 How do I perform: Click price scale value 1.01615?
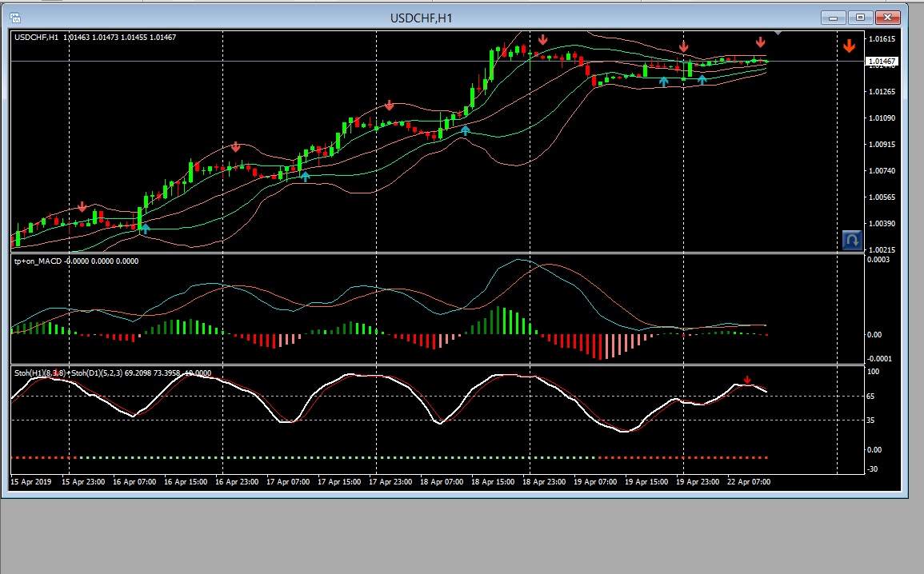[x=882, y=39]
